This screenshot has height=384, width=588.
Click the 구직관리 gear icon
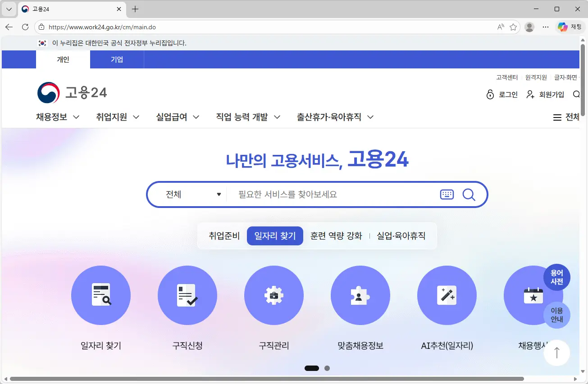point(274,295)
